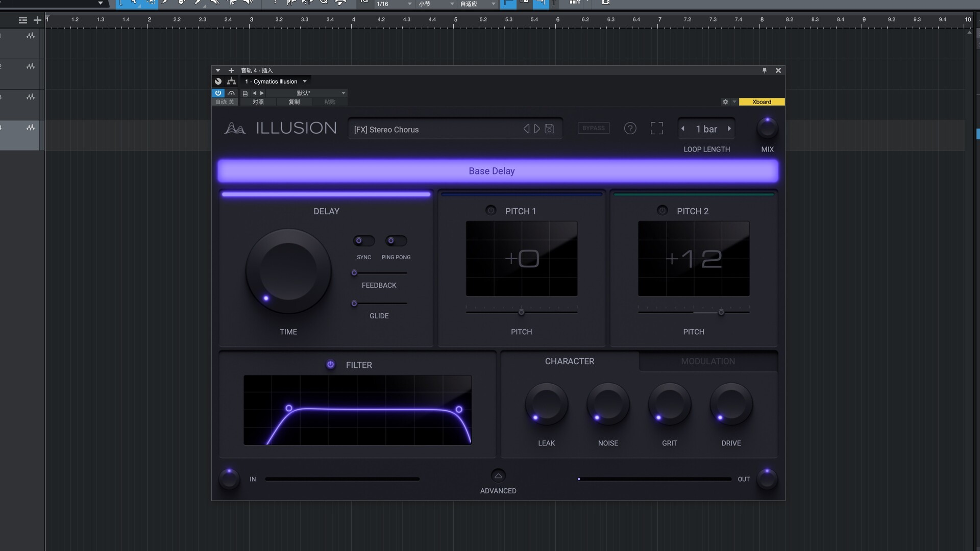
Task: Switch to the CHARACTER tab
Action: click(x=570, y=361)
